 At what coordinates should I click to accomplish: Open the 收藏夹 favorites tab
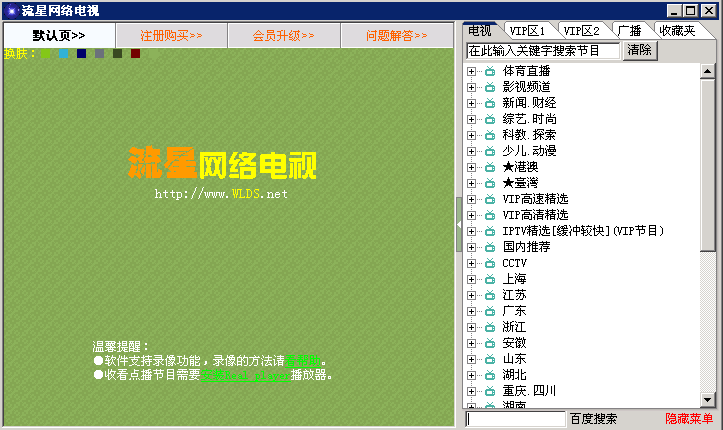click(677, 31)
